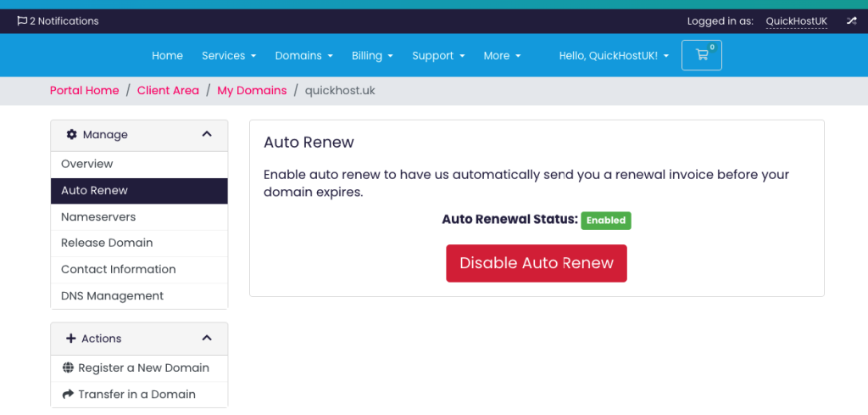Viewport: 868px width, 415px height.
Task: Expand the Support dropdown menu
Action: (438, 55)
